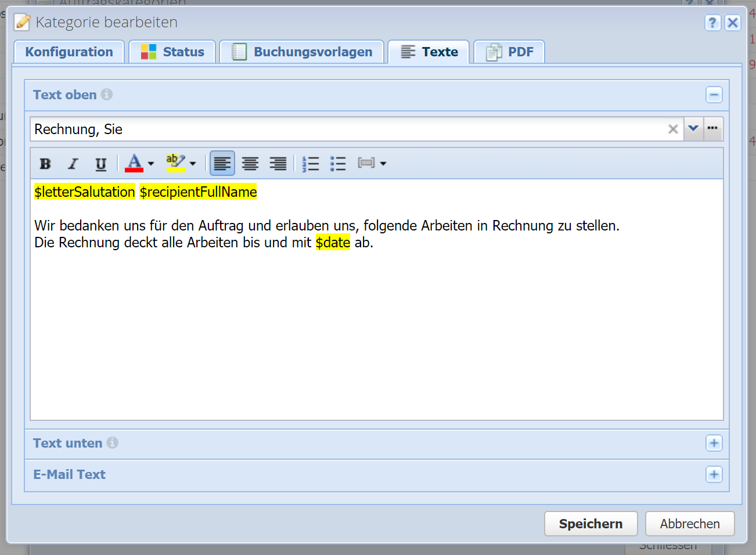Open the PDF tab

pyautogui.click(x=509, y=52)
